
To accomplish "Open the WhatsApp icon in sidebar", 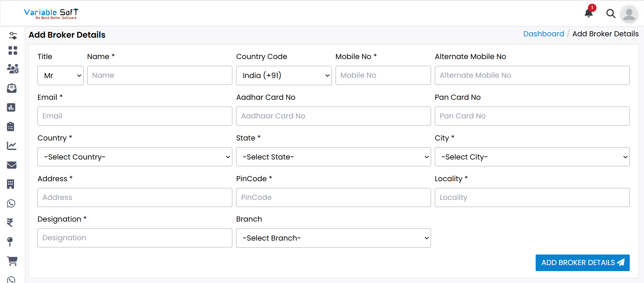I will click(x=11, y=204).
